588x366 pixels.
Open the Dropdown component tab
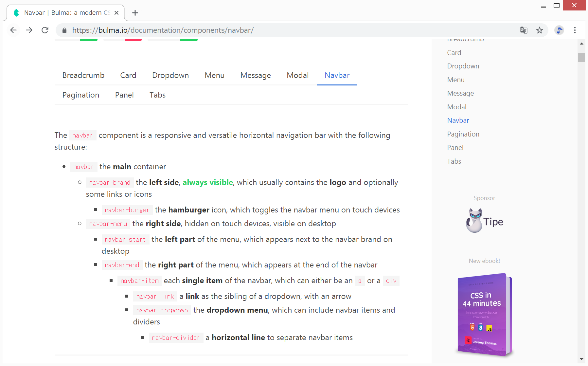[x=170, y=75]
